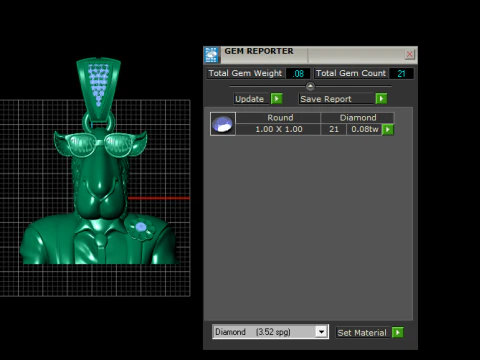Click the Set Material label

coord(362,333)
